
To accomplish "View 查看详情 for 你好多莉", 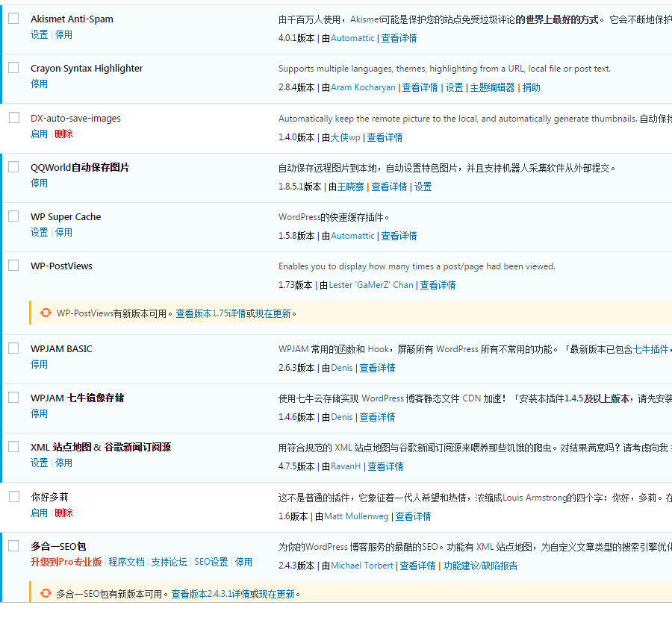I will (413, 516).
